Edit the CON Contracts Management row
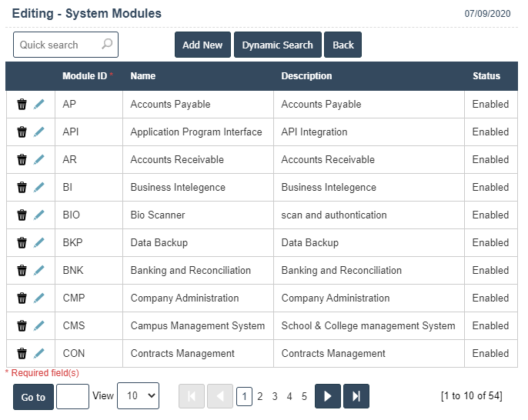The height and width of the screenshot is (420, 528). coord(39,354)
